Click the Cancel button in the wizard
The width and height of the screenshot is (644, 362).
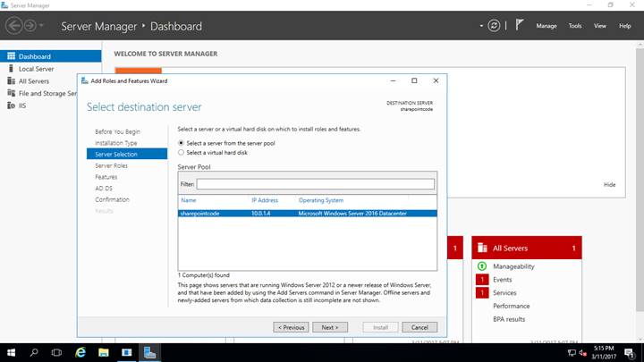tap(419, 327)
